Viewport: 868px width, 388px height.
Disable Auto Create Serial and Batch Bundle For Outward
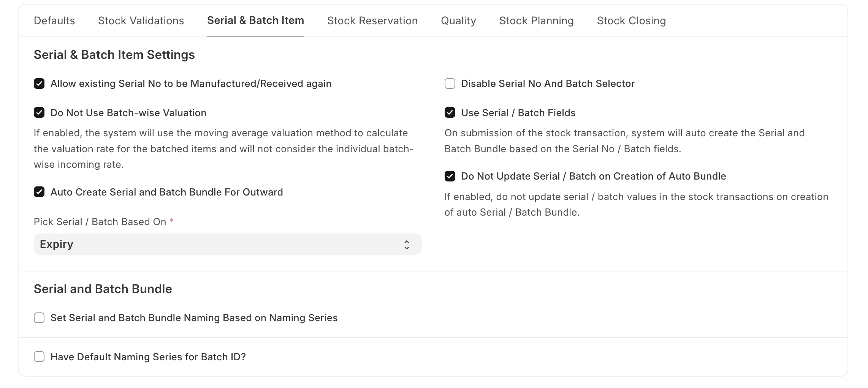coord(39,192)
